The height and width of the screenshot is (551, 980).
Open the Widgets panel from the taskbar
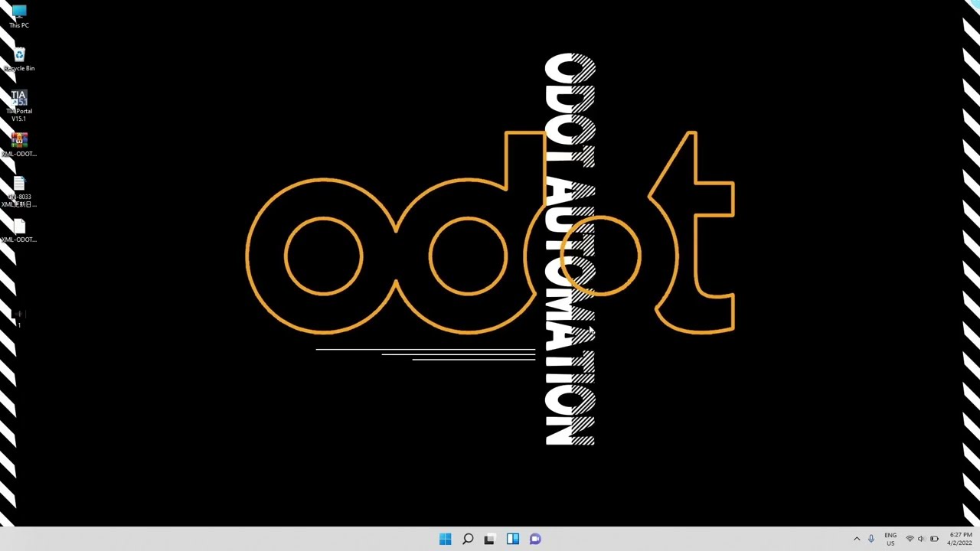pos(513,539)
